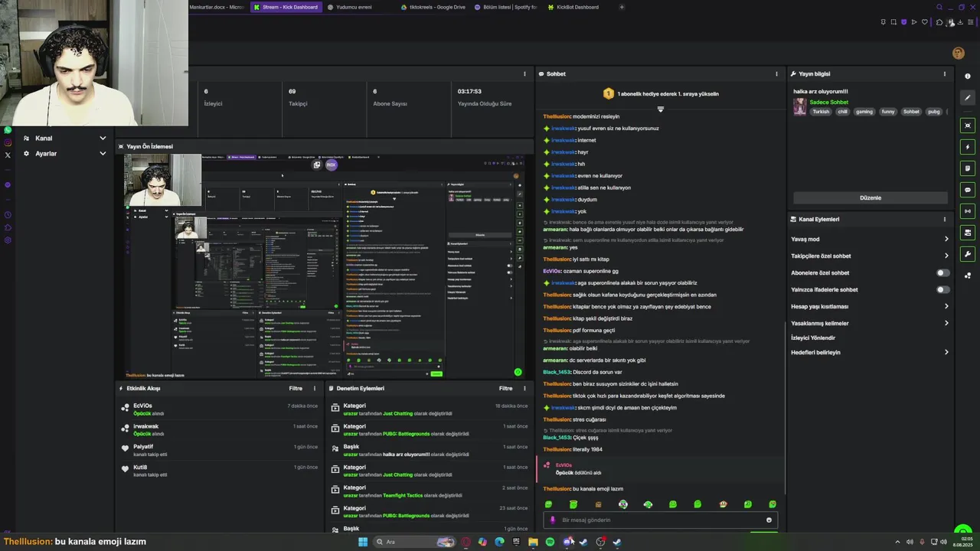Open the emoji picker in chat input

769,520
